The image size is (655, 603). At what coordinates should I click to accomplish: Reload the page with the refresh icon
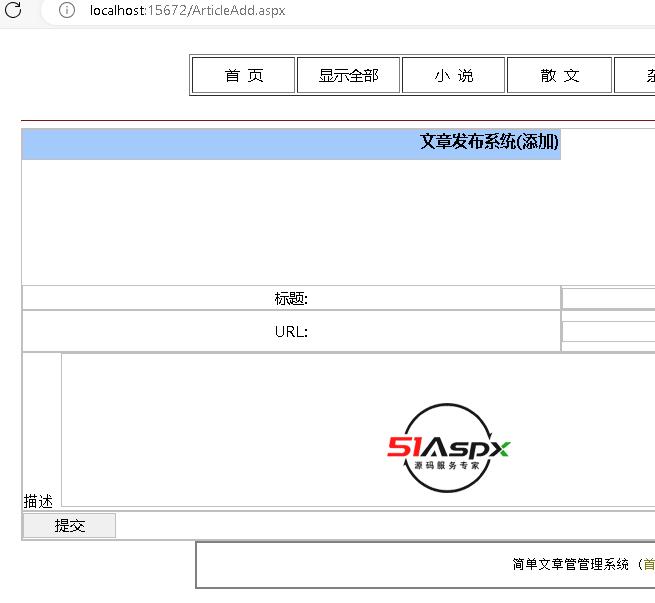(x=13, y=10)
